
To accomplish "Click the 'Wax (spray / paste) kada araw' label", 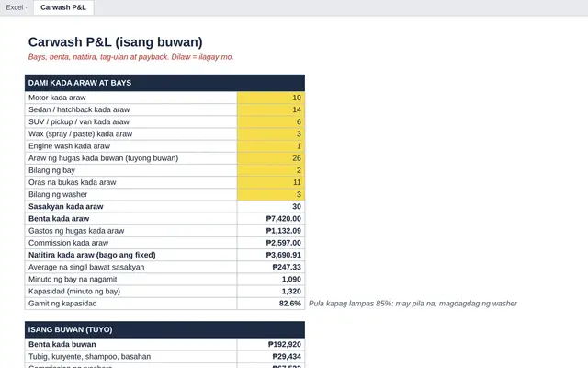I will pos(80,134).
